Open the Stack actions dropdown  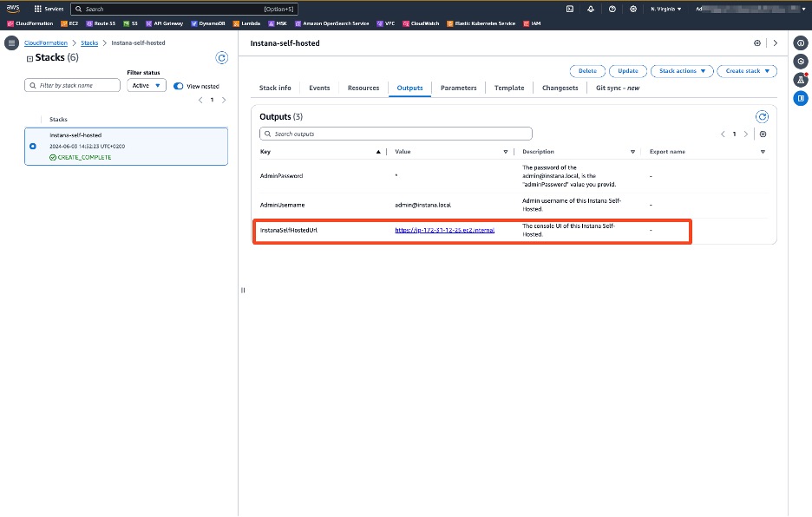(x=682, y=71)
